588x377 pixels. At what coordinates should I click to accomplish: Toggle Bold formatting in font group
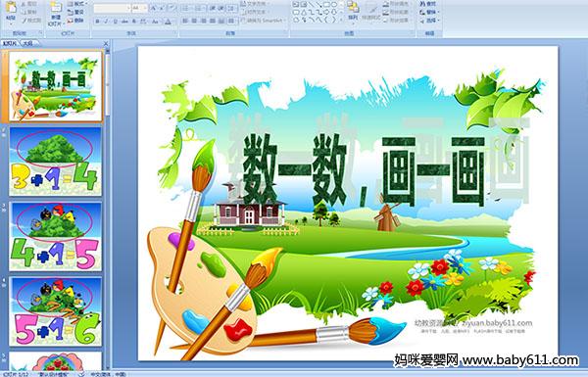[x=97, y=22]
